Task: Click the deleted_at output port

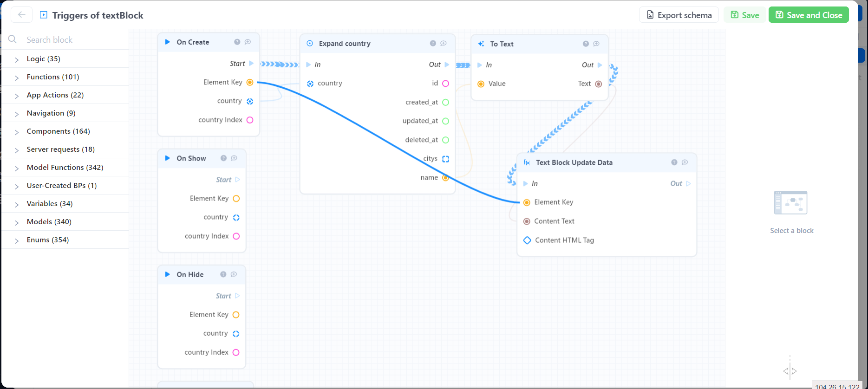Action: (445, 140)
